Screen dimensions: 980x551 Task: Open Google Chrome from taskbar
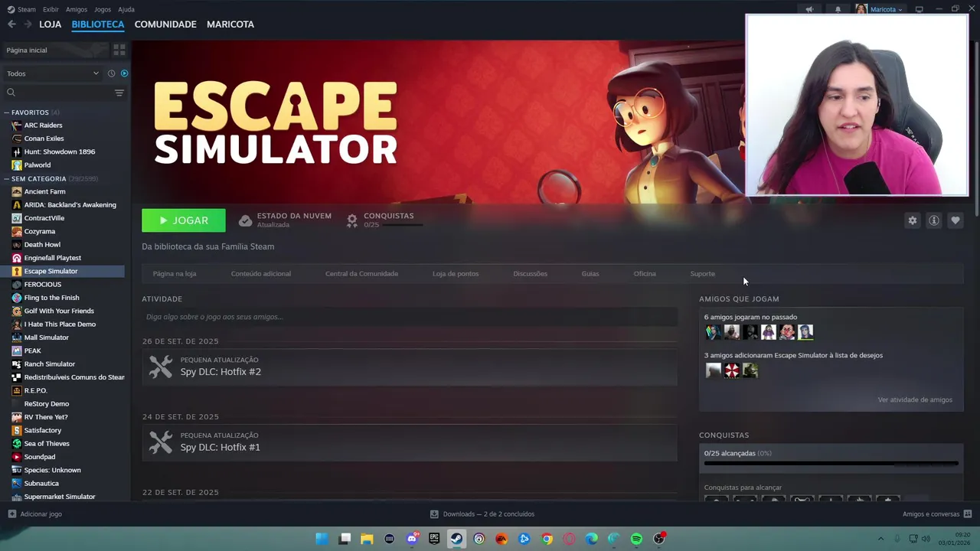pos(547,539)
